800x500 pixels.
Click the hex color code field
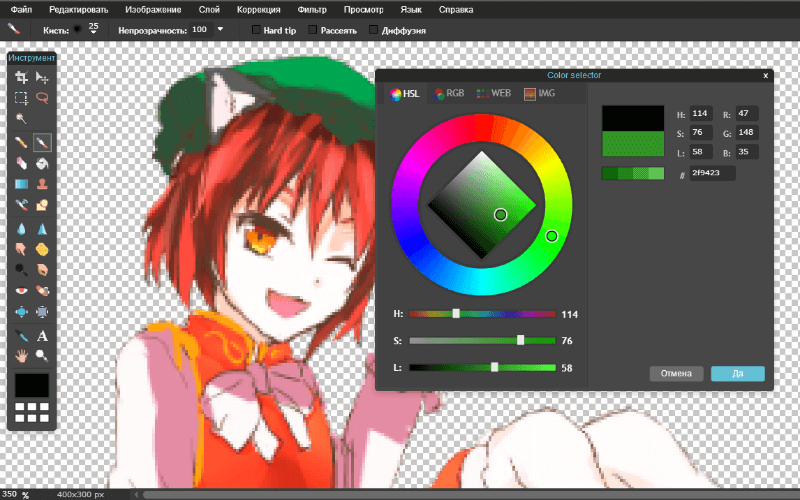(x=712, y=174)
